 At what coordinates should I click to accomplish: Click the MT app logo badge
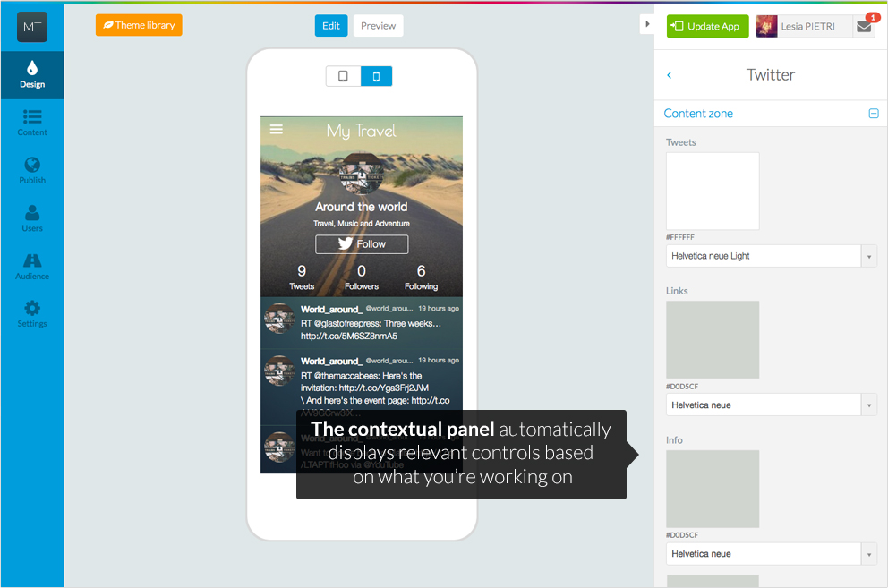tap(32, 27)
